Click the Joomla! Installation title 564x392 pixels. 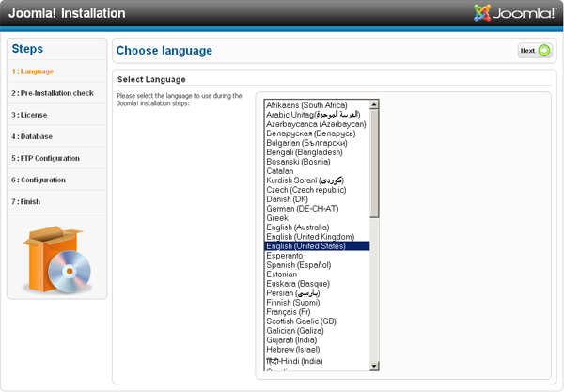click(67, 13)
